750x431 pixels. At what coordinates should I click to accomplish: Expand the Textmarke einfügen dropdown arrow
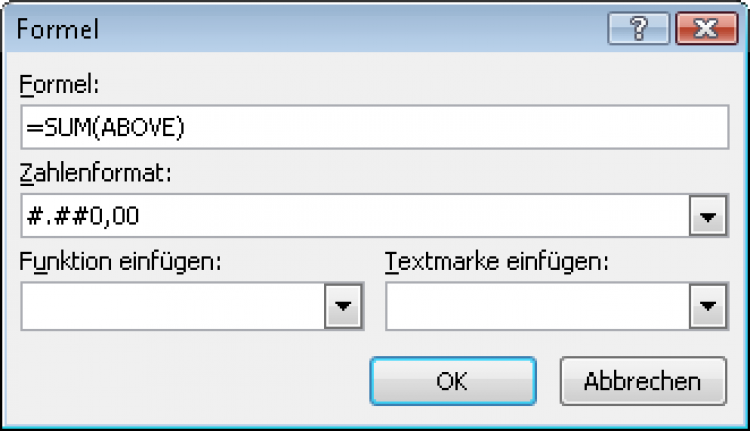(708, 307)
